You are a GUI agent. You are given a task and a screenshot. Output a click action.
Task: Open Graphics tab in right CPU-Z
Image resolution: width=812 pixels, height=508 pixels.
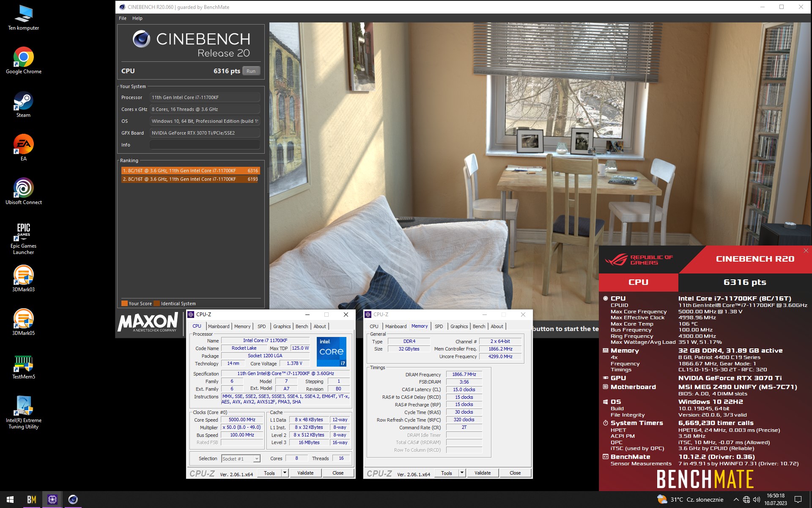pos(459,326)
